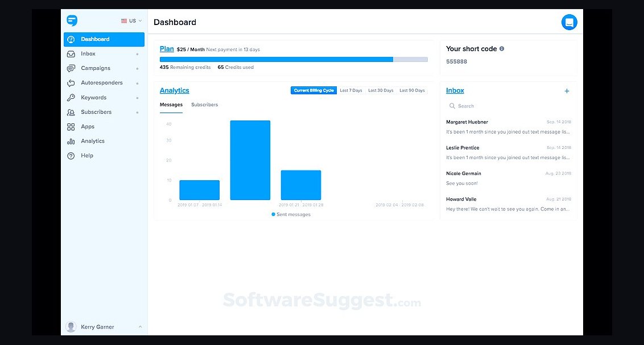Open the chat widget in top right
The height and width of the screenshot is (345, 644).
coord(569,22)
